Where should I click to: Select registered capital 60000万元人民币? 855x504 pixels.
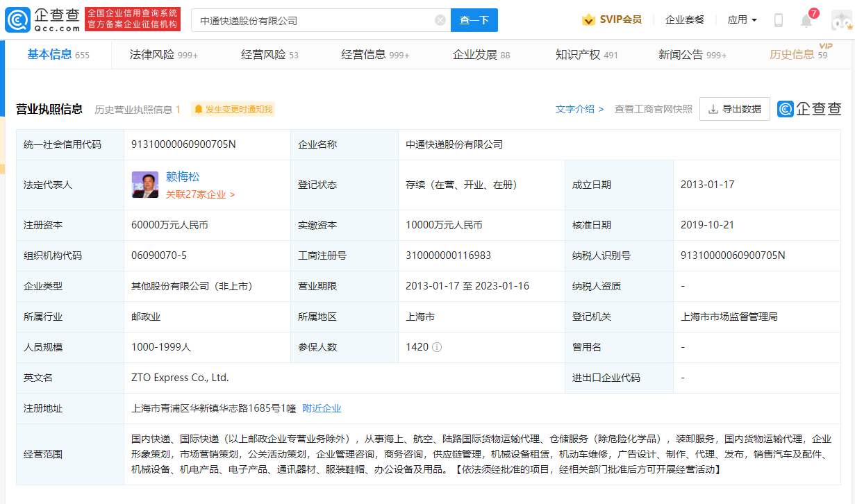click(x=169, y=225)
